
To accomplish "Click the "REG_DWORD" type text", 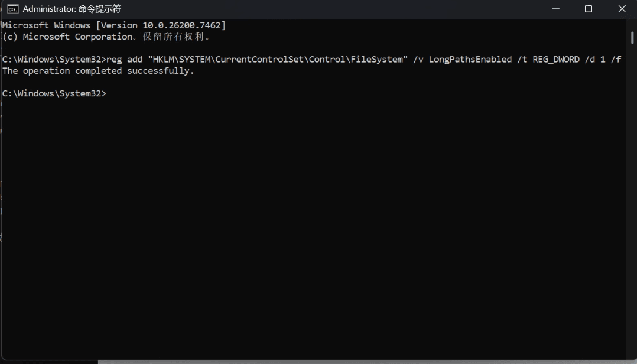I will coord(556,60).
